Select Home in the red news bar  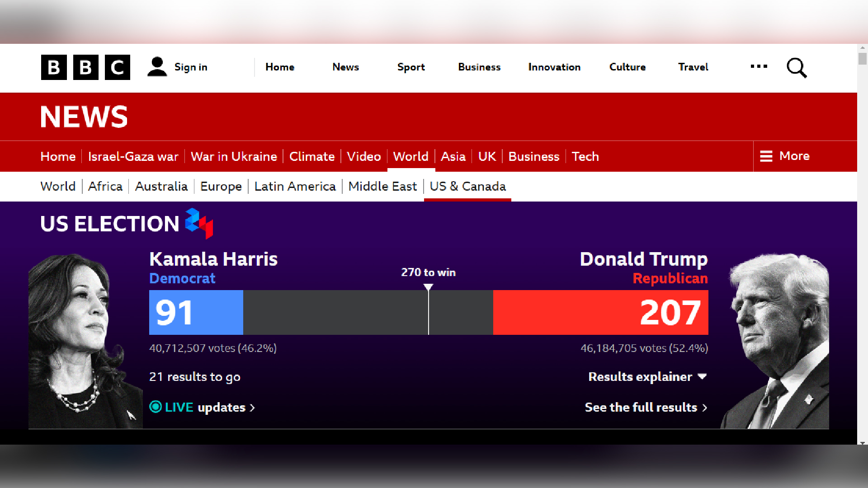[x=58, y=156]
